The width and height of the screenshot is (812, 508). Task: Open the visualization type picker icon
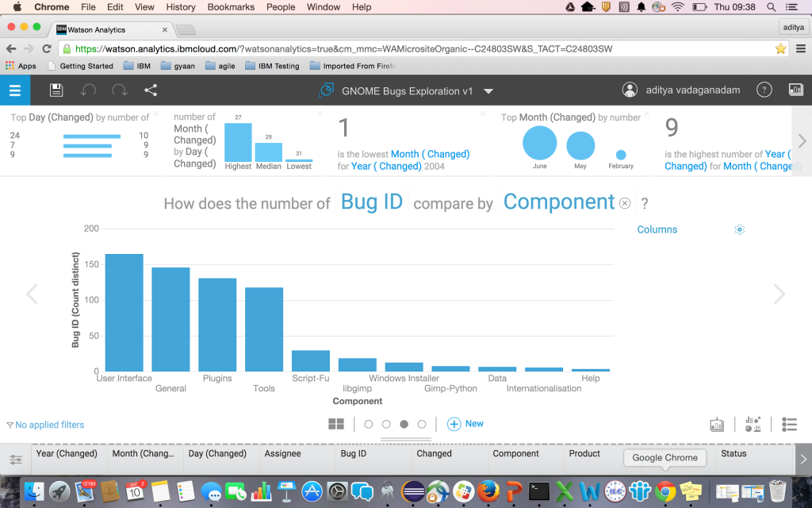click(x=753, y=424)
